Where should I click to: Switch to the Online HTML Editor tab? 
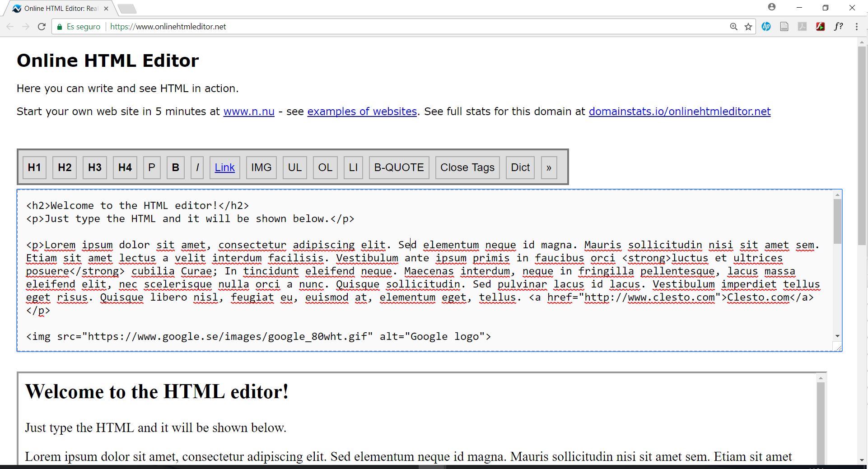click(59, 8)
